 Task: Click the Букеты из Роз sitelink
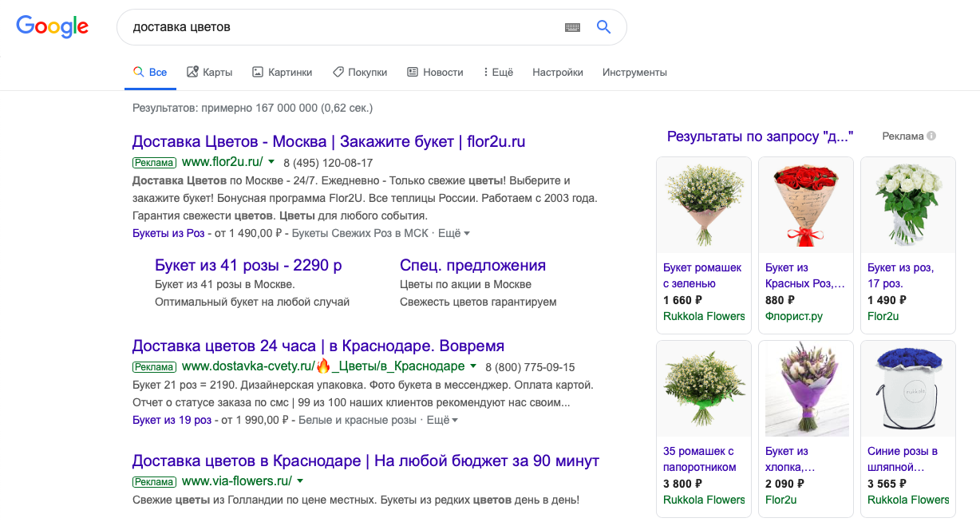pos(168,233)
